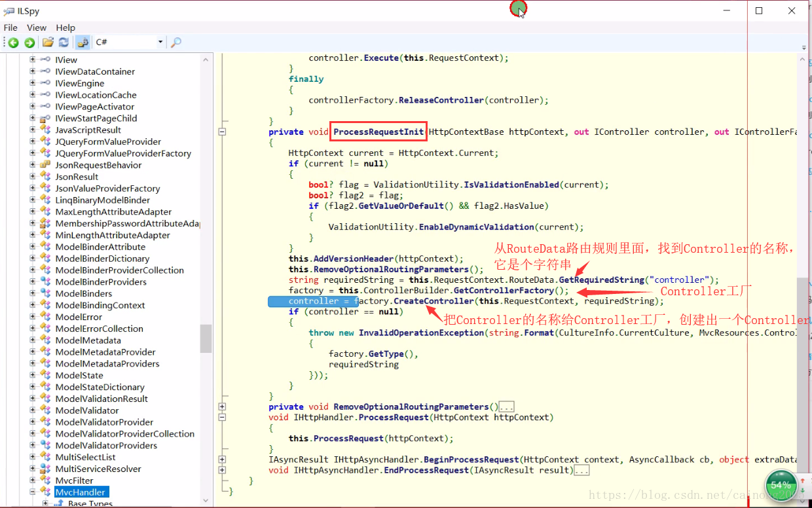Image resolution: width=812 pixels, height=508 pixels.
Task: Select IViewPageActivator in the tree
Action: [95, 107]
